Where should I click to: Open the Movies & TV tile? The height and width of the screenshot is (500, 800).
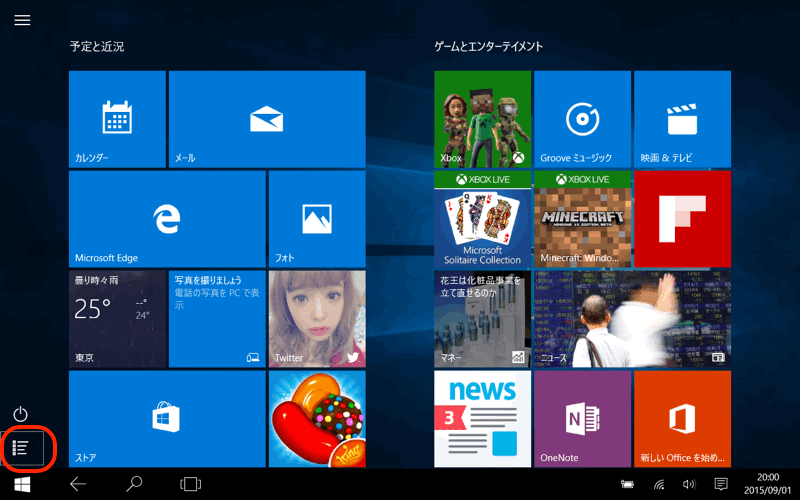click(x=682, y=119)
